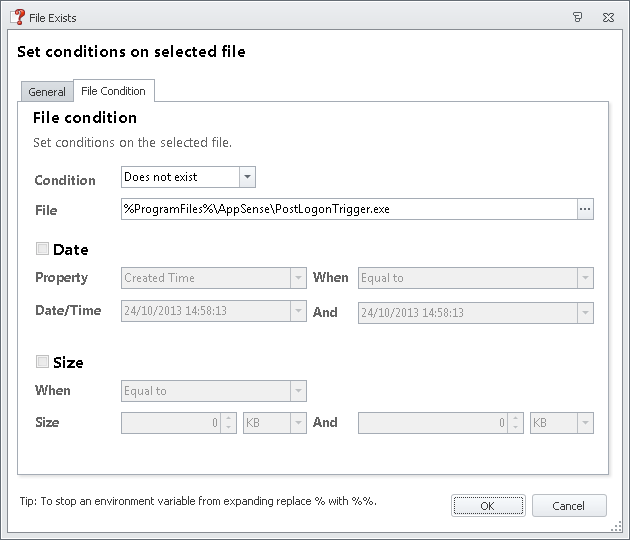The image size is (630, 540).
Task: Select the File Condition tab
Action: [x=113, y=91]
